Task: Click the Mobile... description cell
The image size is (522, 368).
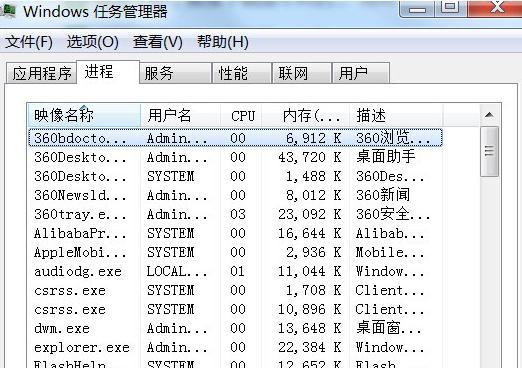Action: 390,252
